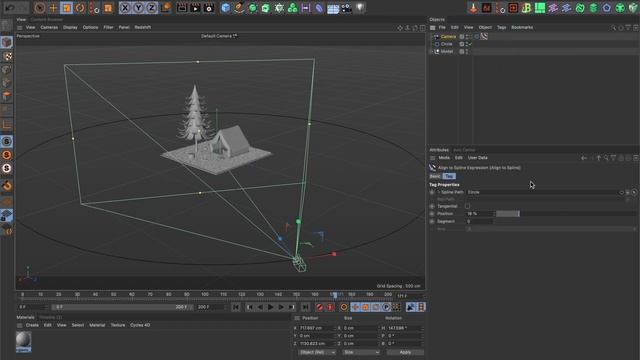Expand Spline Path property arrow

click(x=439, y=192)
